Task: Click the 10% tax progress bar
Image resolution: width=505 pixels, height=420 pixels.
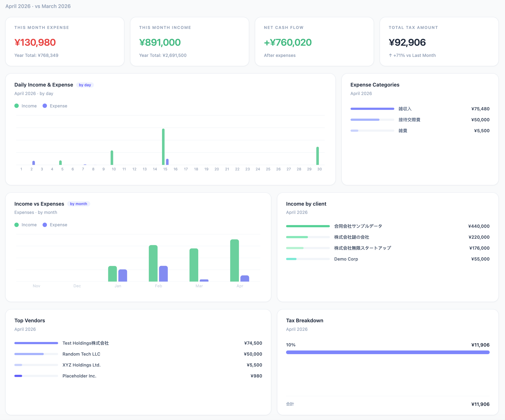Action: coord(388,352)
